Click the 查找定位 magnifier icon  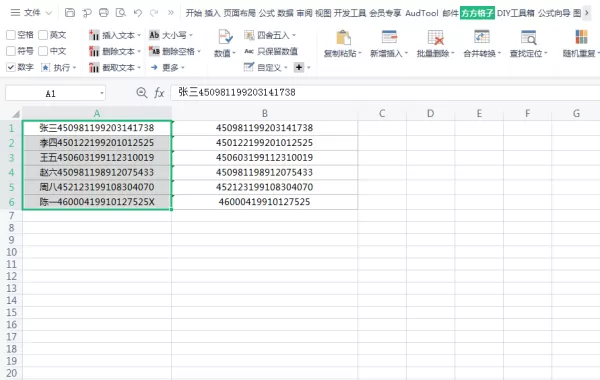[528, 37]
